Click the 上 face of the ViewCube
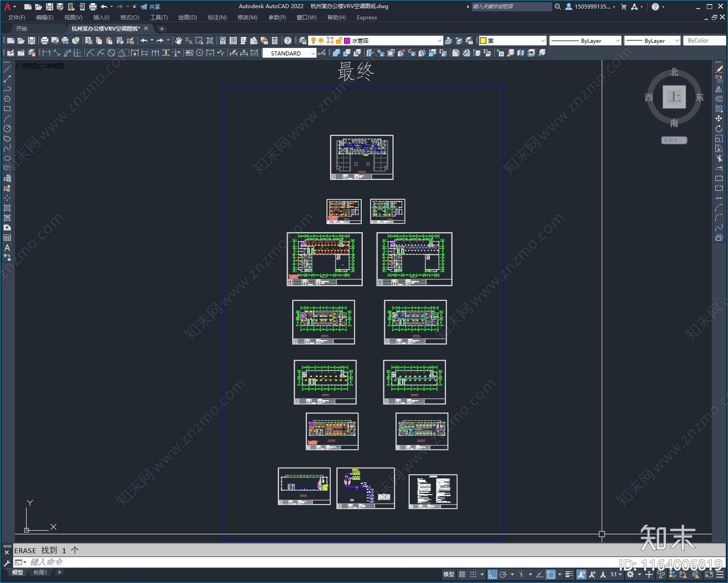728x583 pixels. (674, 97)
